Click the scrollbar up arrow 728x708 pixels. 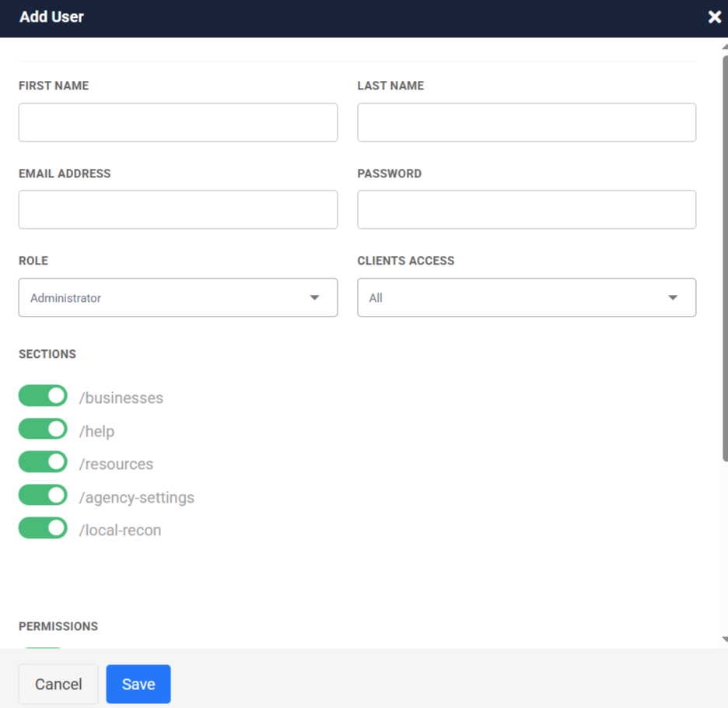pyautogui.click(x=724, y=46)
